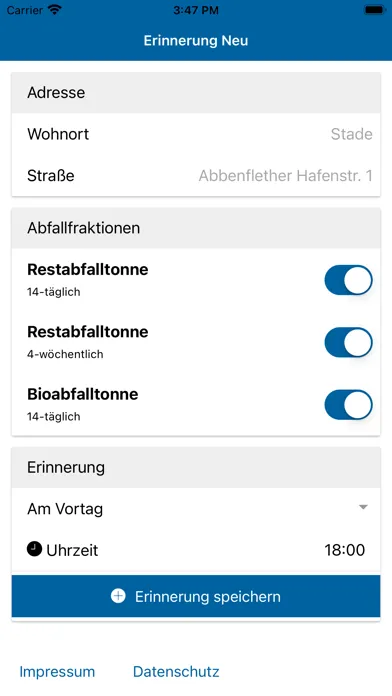Click the clock icon beside Uhrzeit
Viewport: 392px width, 696px height.
[34, 550]
